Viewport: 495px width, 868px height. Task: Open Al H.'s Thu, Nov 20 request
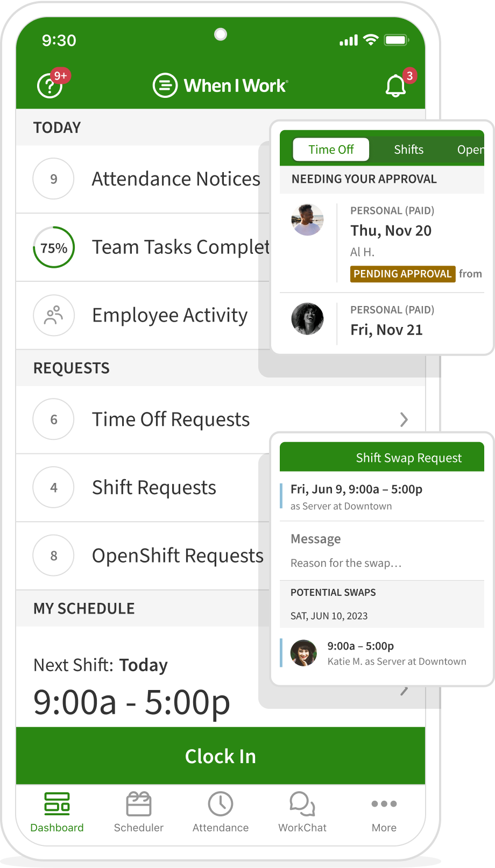(x=391, y=231)
